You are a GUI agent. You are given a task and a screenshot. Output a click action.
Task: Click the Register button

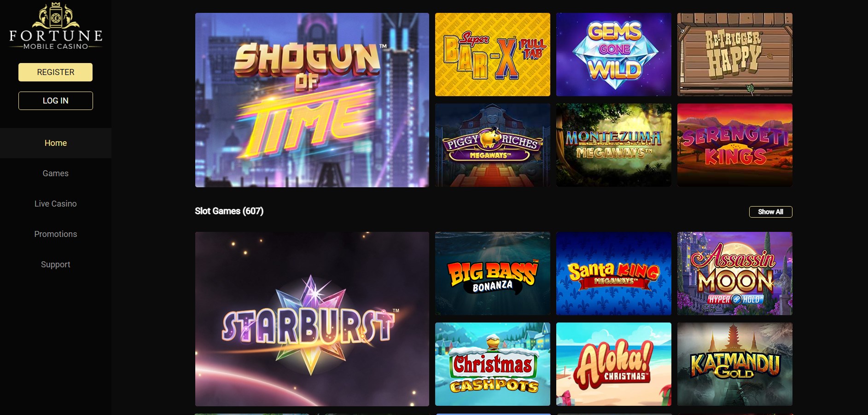point(55,72)
